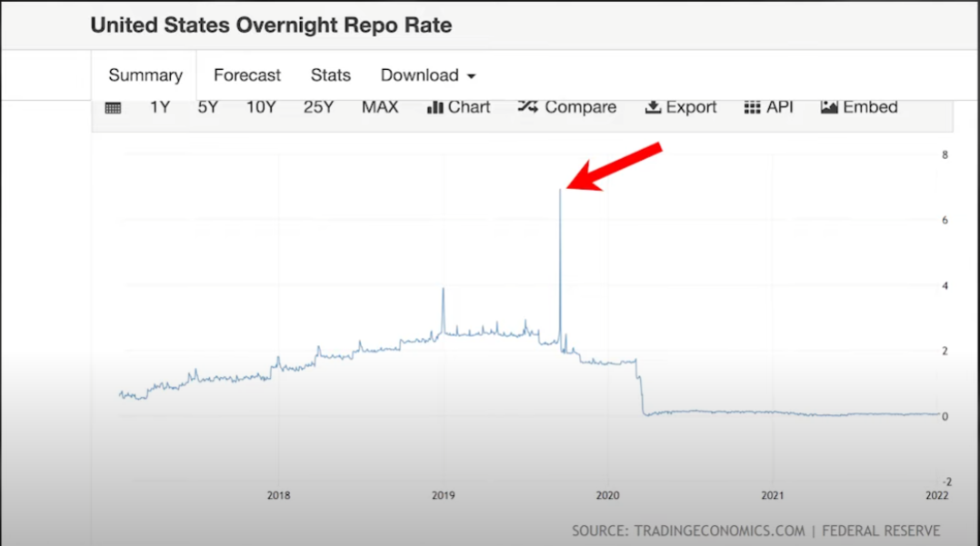Viewport: 980px width, 546px height.
Task: Click the 2019 x-axis label
Action: pos(443,495)
